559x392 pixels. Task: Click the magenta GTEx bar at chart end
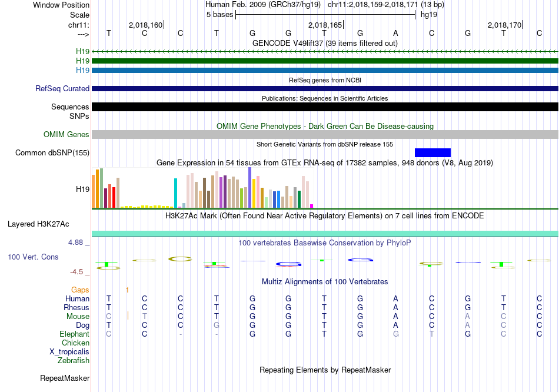(312, 206)
